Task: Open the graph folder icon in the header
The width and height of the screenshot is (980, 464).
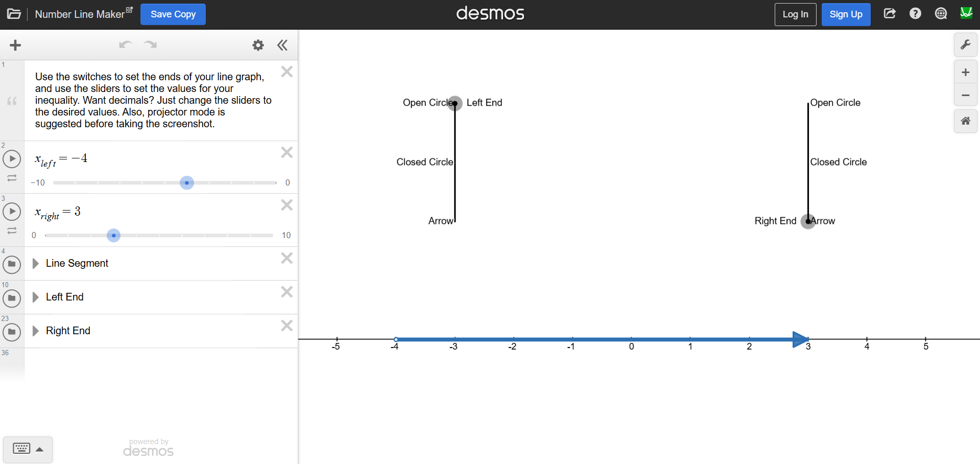Action: 14,14
